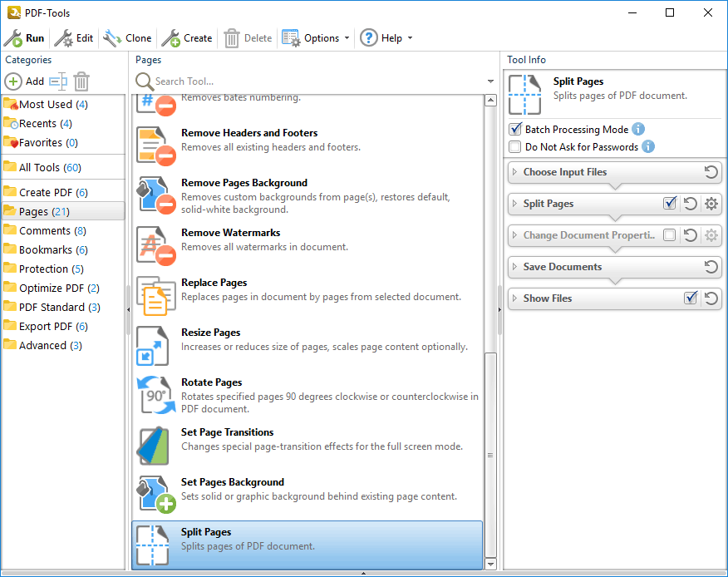
Task: Click the Edit tool button
Action: tap(74, 38)
